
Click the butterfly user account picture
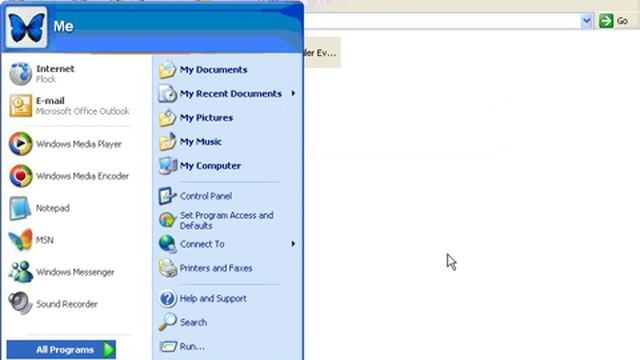26,27
